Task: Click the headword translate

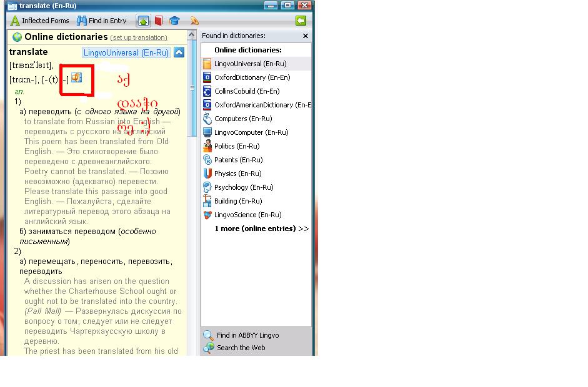Action: [x=29, y=52]
